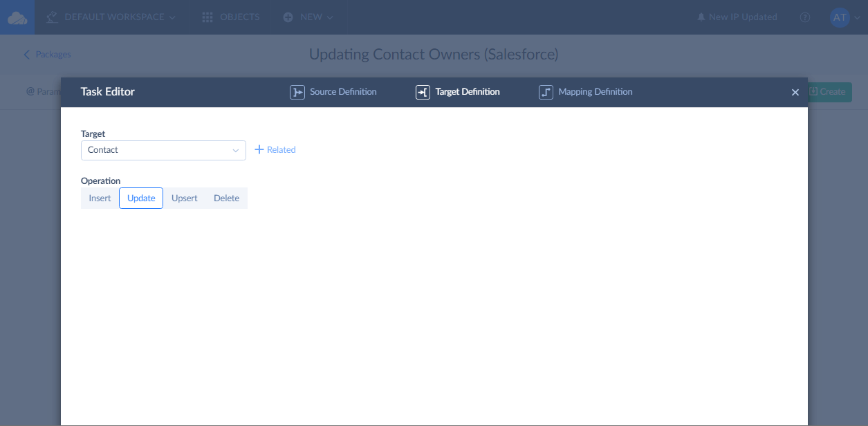This screenshot has width=868, height=426.
Task: Click the help question mark icon
Action: click(x=805, y=17)
